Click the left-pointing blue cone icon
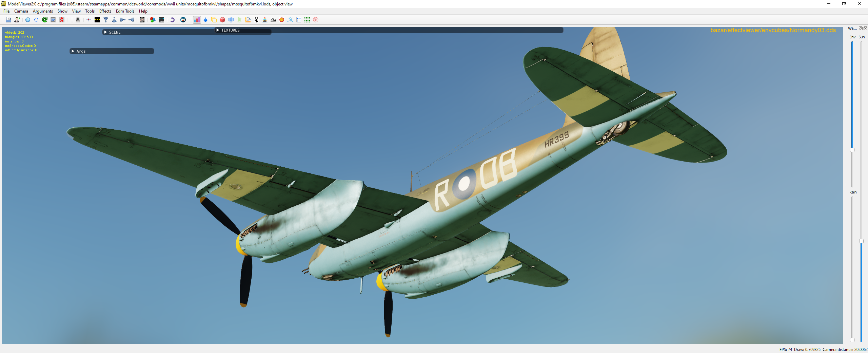 point(131,20)
